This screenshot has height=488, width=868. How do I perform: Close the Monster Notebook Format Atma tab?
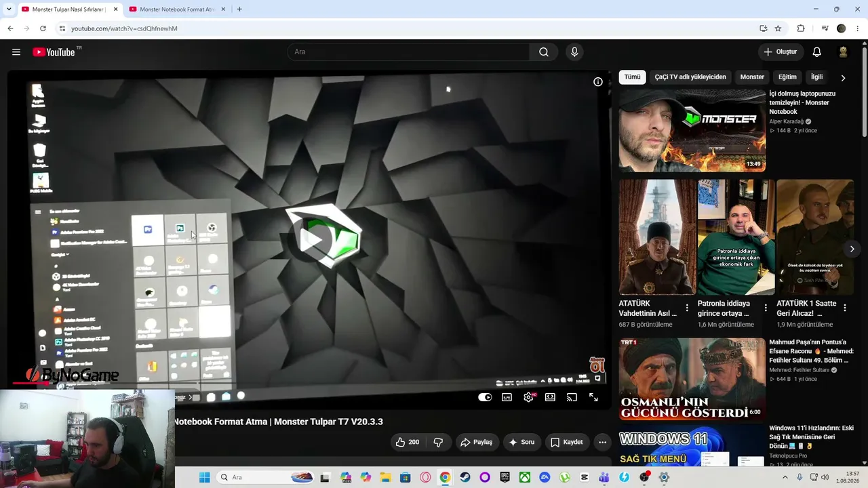[x=223, y=9]
